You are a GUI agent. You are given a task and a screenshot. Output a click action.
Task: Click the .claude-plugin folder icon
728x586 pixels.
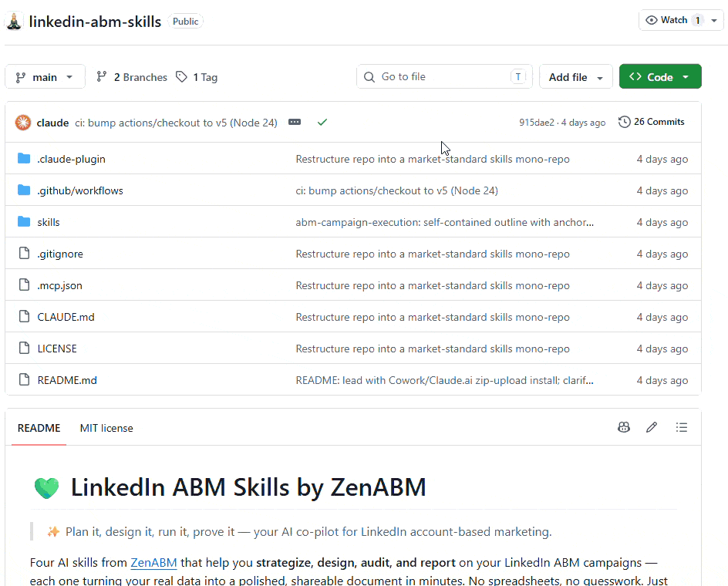24,158
